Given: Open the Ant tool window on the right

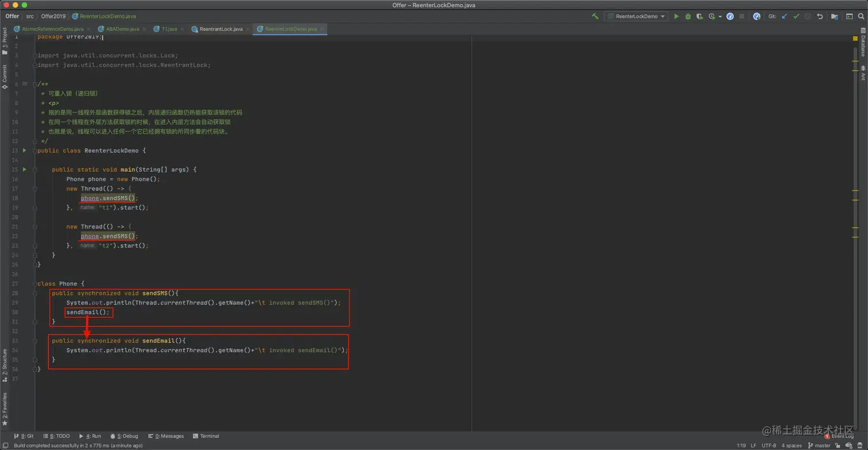Looking at the screenshot, I should click(x=862, y=73).
